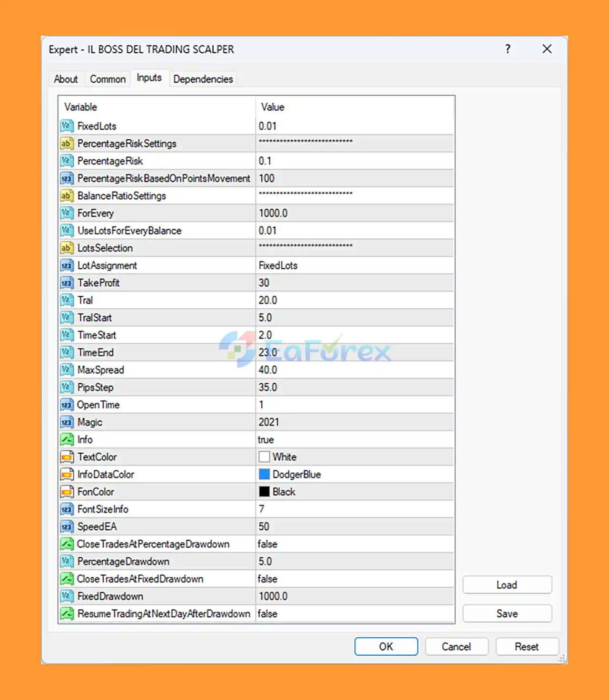Click the FixedLots variable type icon

point(67,126)
